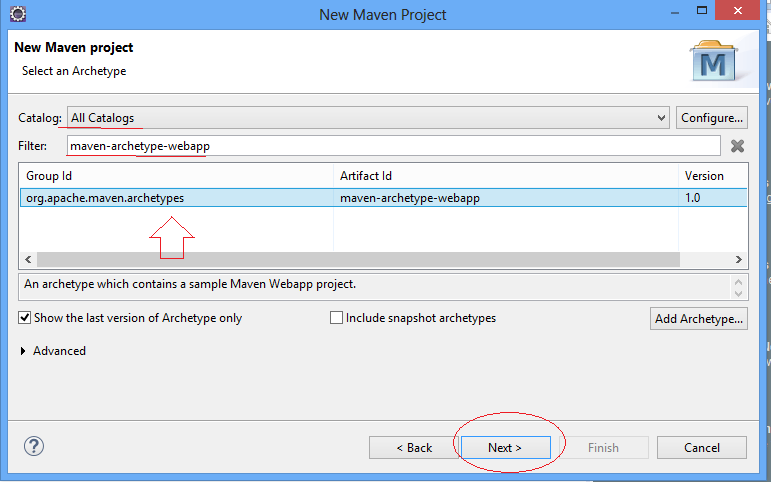
Task: Click the Configure... button
Action: [x=712, y=118]
